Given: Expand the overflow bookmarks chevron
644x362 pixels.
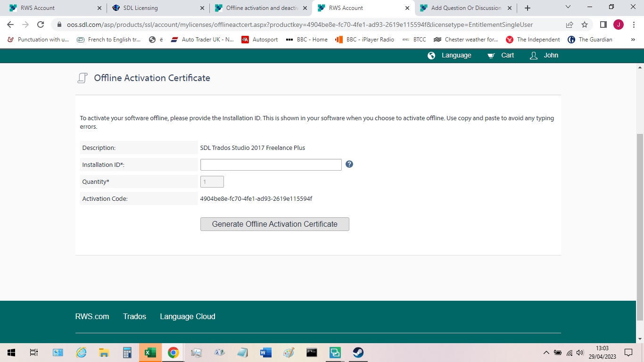Looking at the screenshot, I should click(x=633, y=40).
